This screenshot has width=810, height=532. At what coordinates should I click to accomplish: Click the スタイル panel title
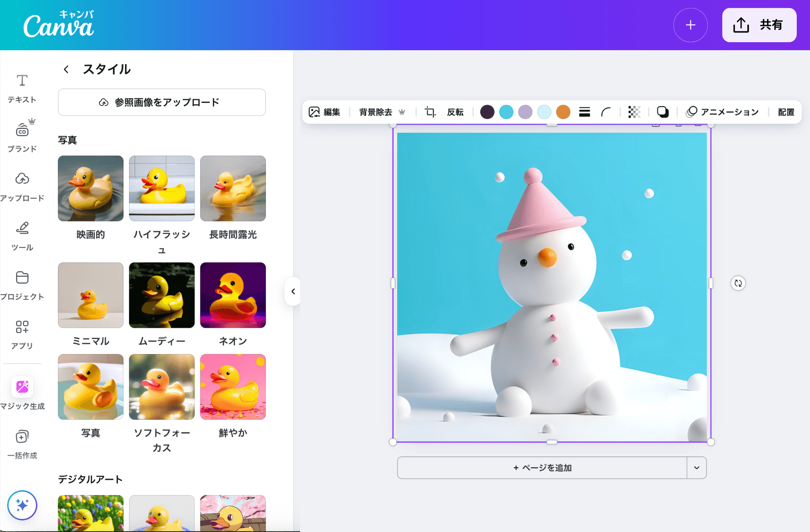(x=107, y=69)
